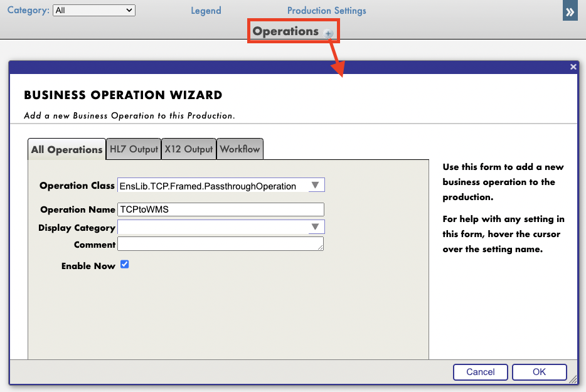Open the Workflow tab
Screen dimensions: 586x392
(x=240, y=149)
